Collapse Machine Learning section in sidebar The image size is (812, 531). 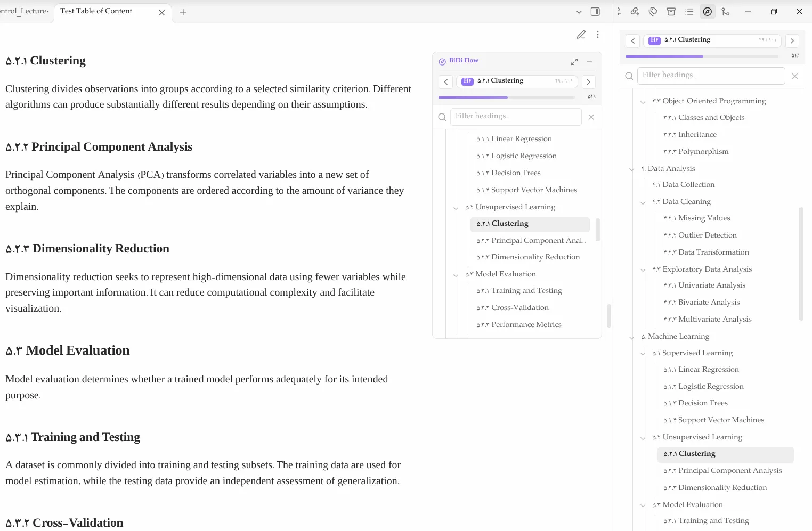pos(632,337)
